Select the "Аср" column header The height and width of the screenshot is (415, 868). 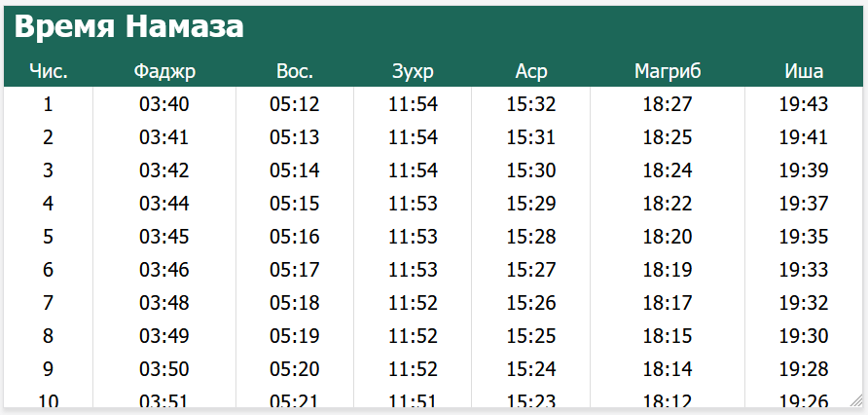click(531, 71)
